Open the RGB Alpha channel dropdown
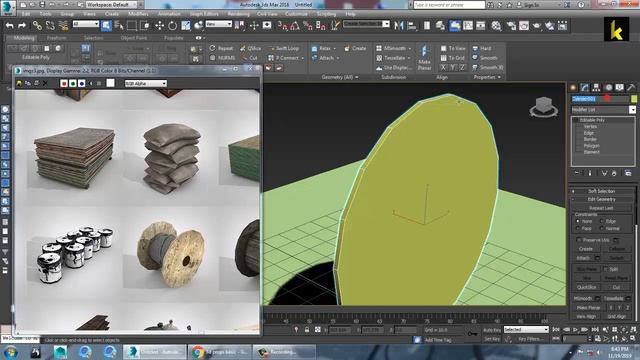 [x=146, y=83]
